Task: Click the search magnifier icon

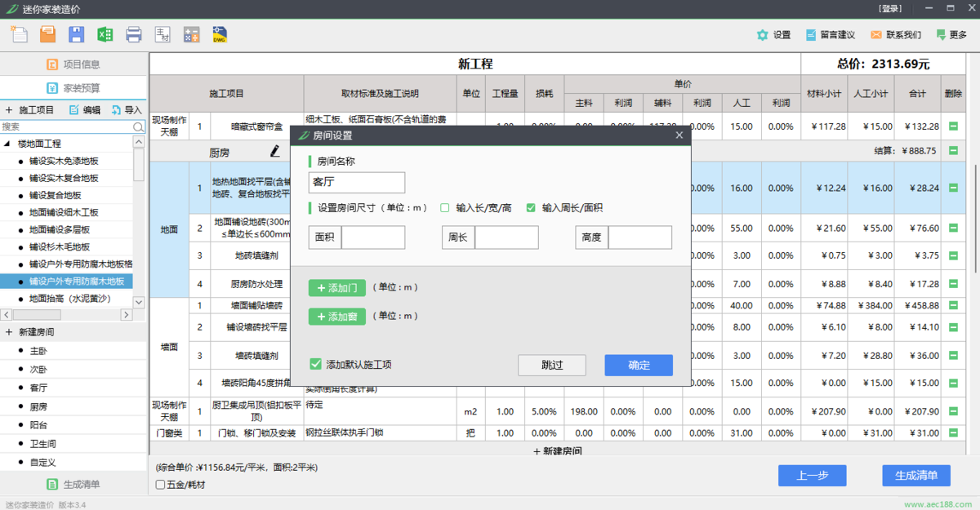Action: pyautogui.click(x=139, y=127)
